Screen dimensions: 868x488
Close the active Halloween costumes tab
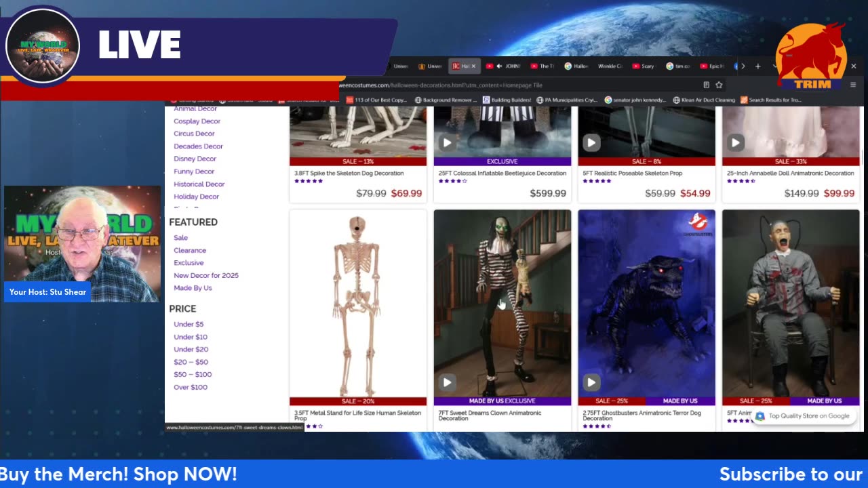(473, 66)
